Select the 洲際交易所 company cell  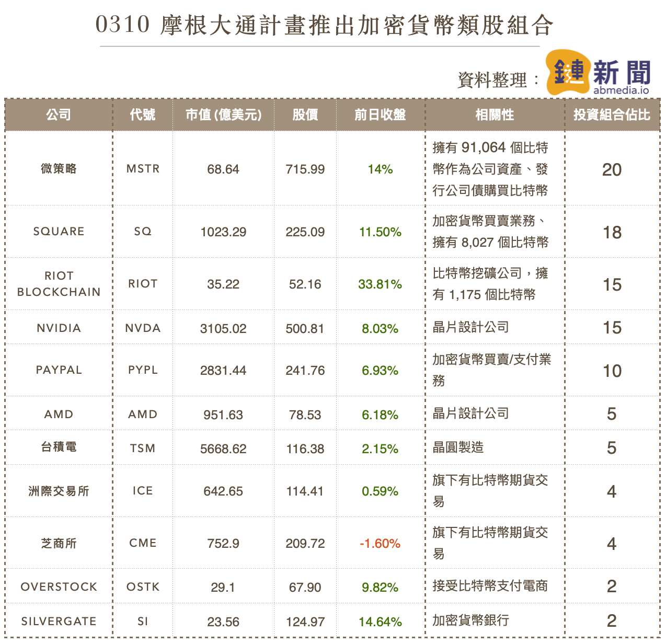point(59,491)
